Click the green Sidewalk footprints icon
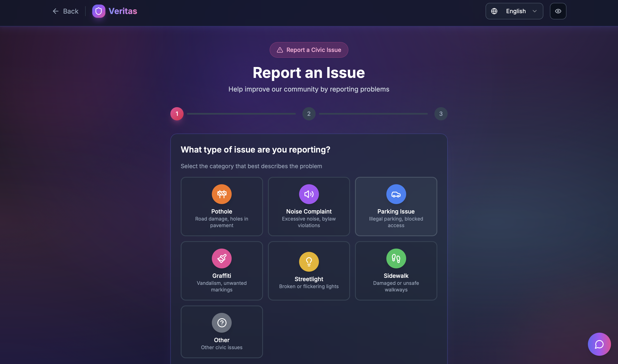This screenshot has height=364, width=618. [396, 258]
